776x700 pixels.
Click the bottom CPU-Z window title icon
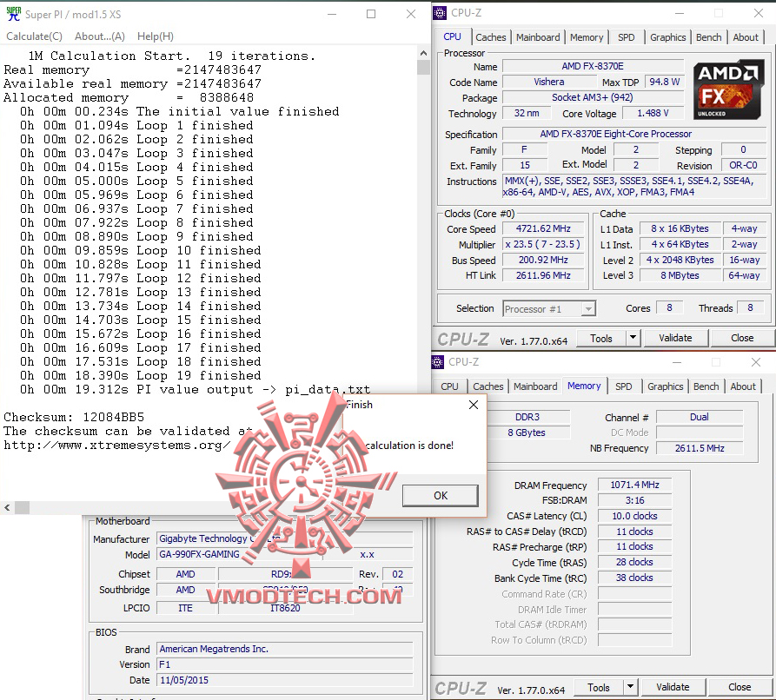pos(437,362)
